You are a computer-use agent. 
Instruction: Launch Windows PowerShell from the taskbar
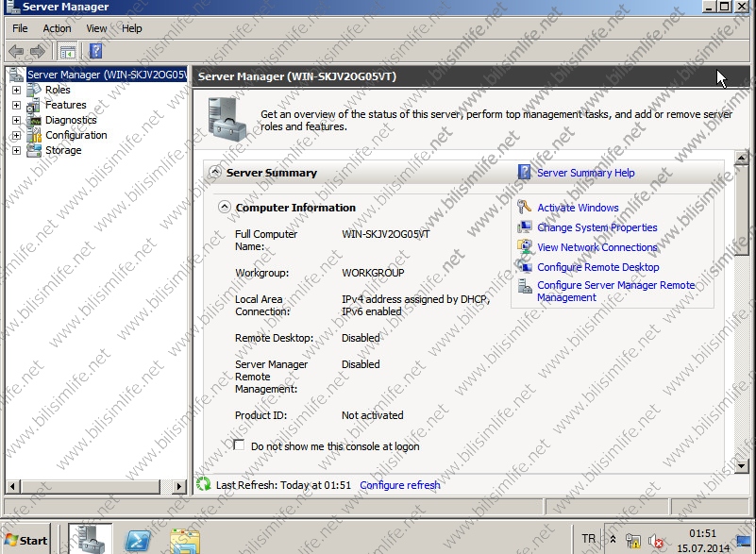(x=139, y=541)
